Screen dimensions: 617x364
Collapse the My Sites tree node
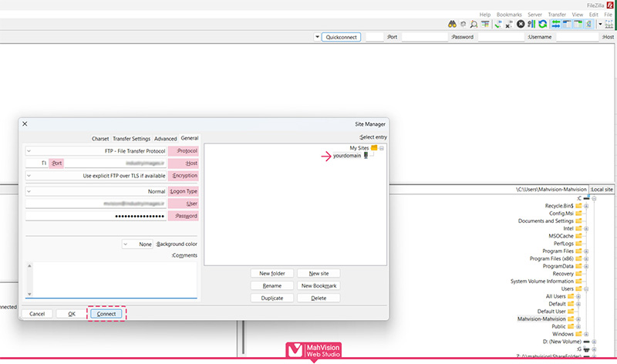pyautogui.click(x=382, y=147)
